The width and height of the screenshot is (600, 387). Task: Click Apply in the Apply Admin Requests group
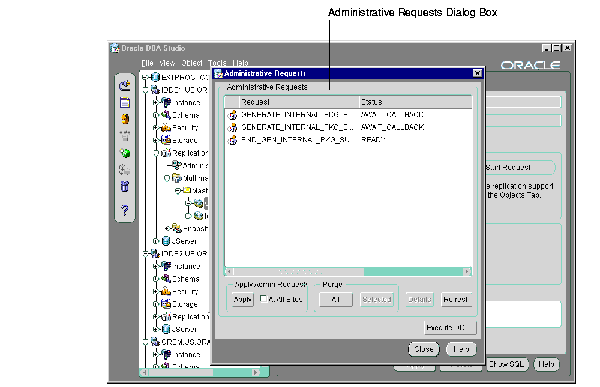click(243, 299)
